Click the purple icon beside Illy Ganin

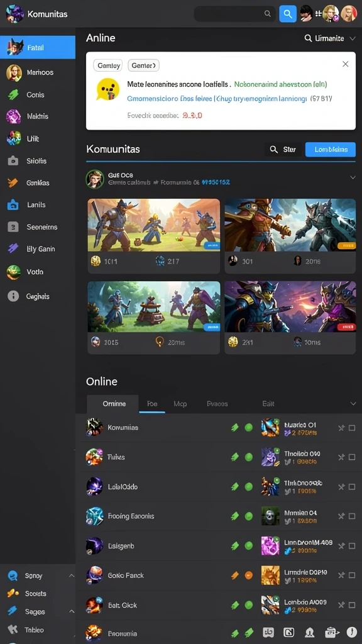point(13,248)
